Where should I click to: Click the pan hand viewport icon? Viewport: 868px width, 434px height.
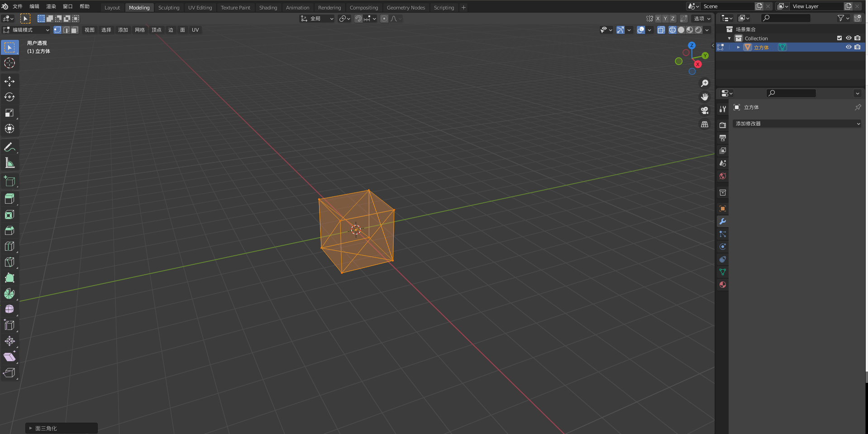pyautogui.click(x=705, y=97)
